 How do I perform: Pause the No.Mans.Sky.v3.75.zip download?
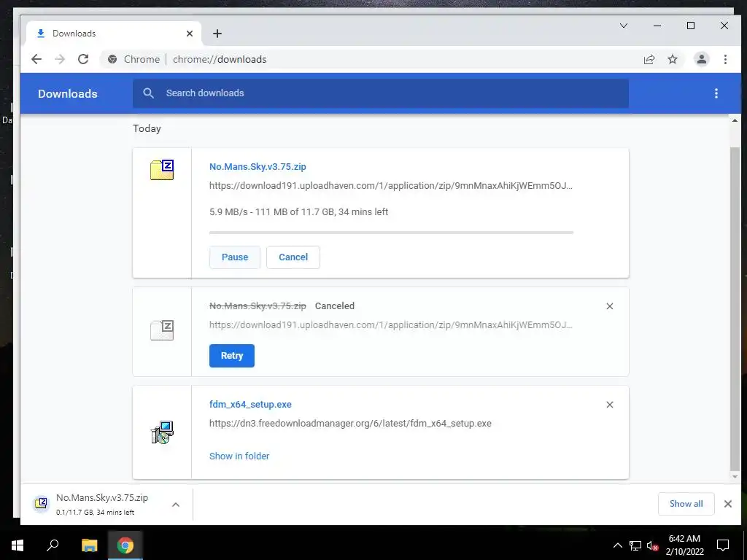coord(235,257)
